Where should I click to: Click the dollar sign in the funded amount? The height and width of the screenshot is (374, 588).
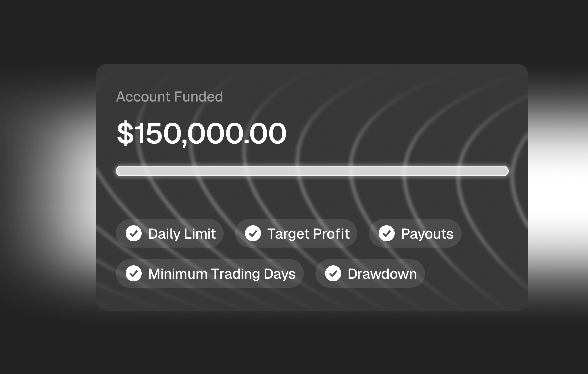(125, 134)
